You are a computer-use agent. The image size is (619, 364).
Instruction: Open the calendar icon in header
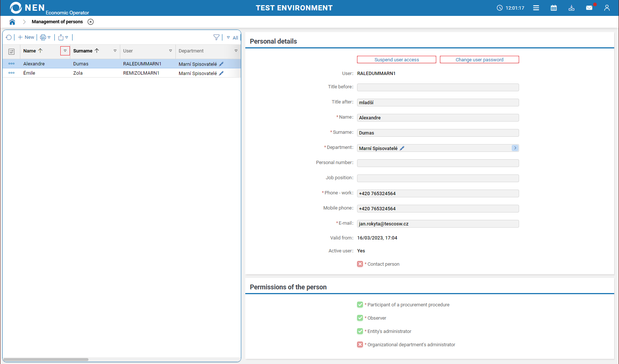click(x=554, y=8)
